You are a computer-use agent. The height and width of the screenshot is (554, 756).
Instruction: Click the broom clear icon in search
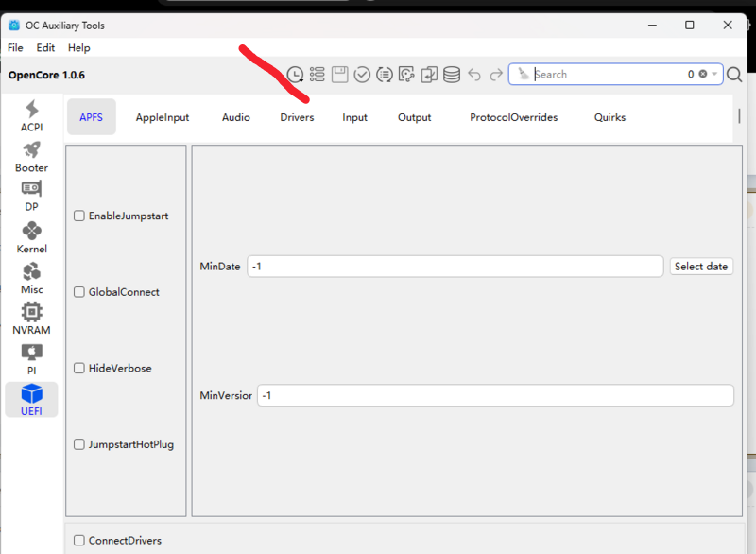tap(524, 74)
